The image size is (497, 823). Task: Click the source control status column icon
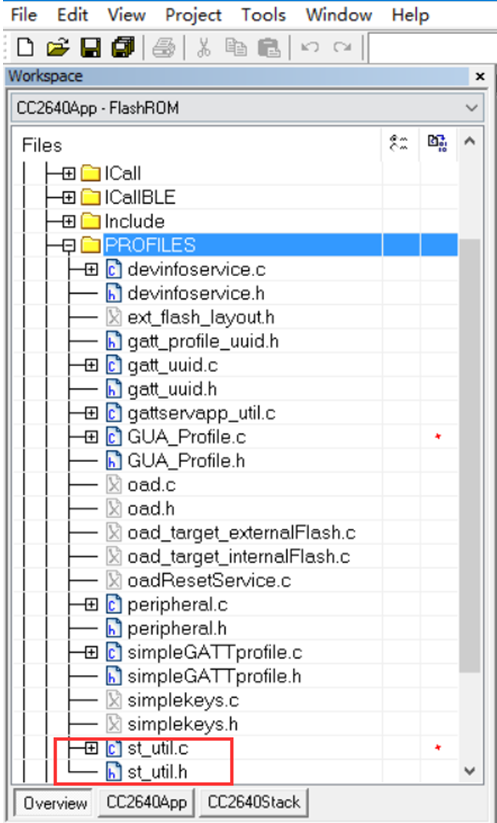coord(437,143)
